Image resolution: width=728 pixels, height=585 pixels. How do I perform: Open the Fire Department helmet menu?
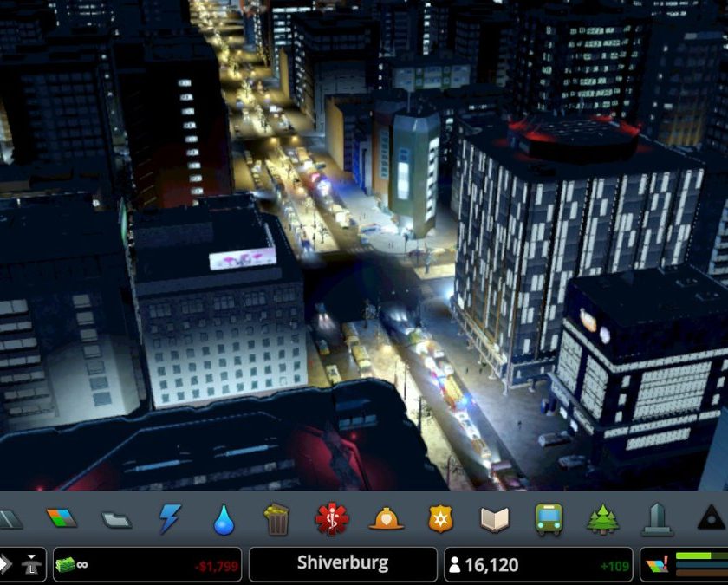[386, 519]
